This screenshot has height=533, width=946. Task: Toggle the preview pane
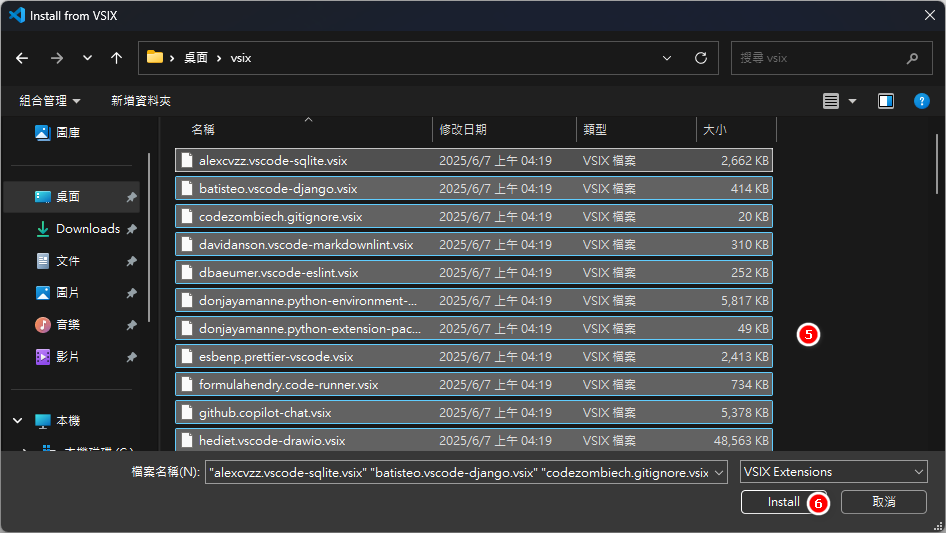pos(886,101)
